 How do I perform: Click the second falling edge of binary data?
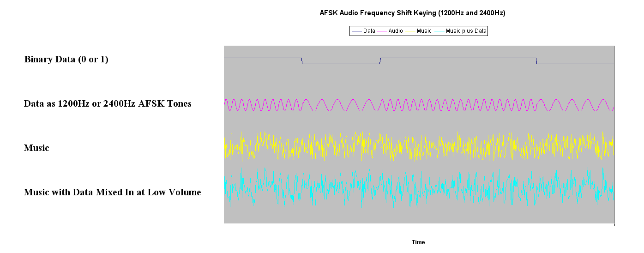point(536,61)
